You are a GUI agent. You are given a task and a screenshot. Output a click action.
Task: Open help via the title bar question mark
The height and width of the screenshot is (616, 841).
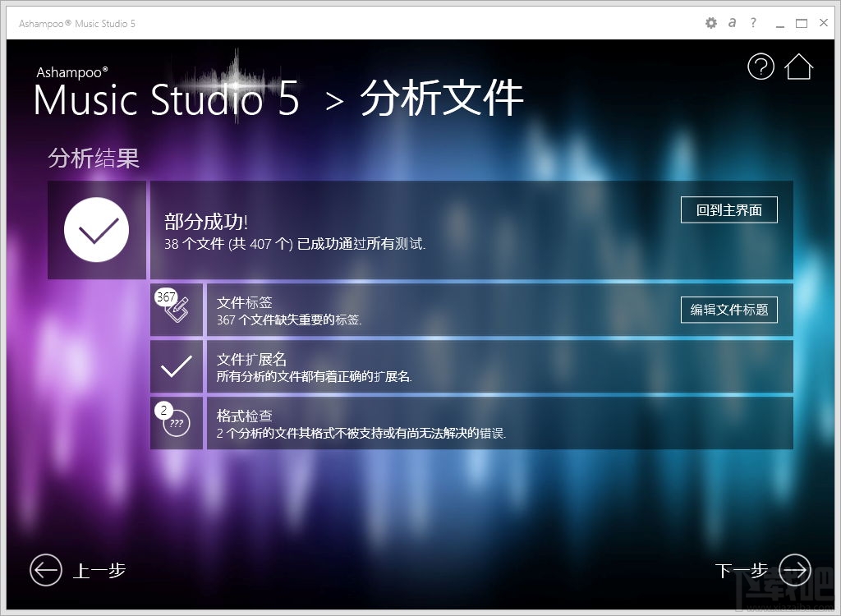pos(753,23)
